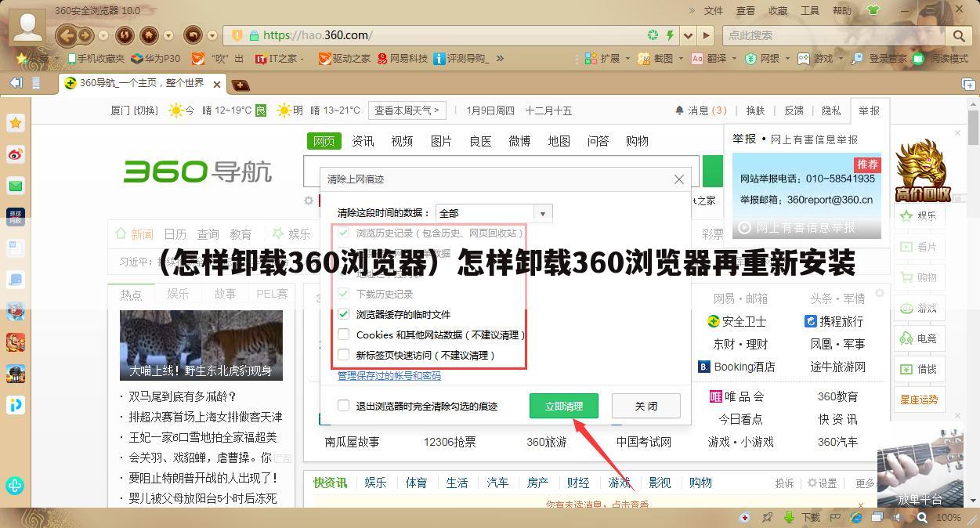Image resolution: width=980 pixels, height=528 pixels.
Task: Open the Weibo icon in left sidebar
Action: pos(16,154)
